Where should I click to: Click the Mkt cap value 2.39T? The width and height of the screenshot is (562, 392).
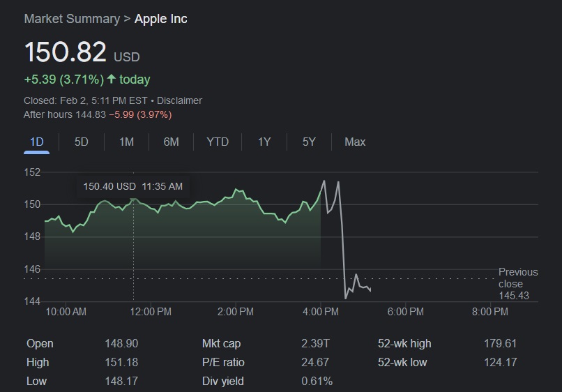click(x=317, y=344)
